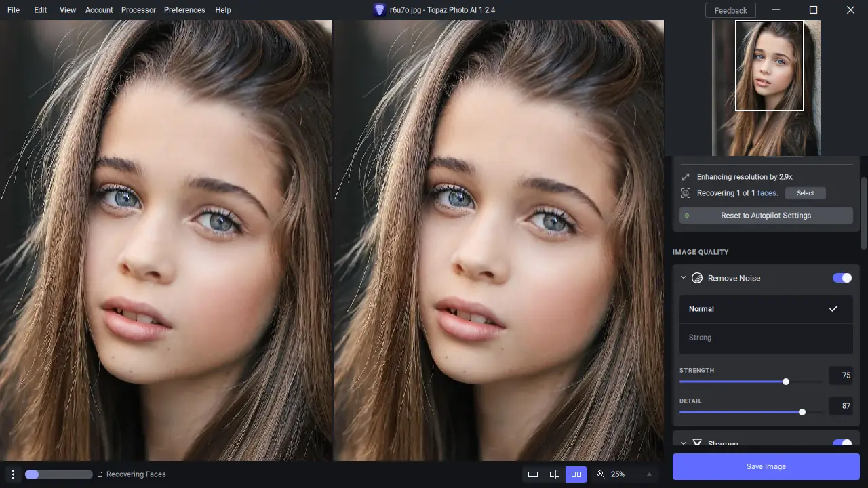The height and width of the screenshot is (488, 868).
Task: Click the Remove Noise icon
Action: (x=697, y=278)
